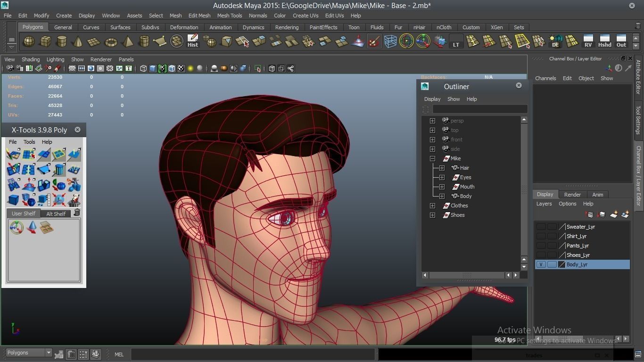Open the Create UVs menu
Screen dimensions: 644x362
click(305, 16)
